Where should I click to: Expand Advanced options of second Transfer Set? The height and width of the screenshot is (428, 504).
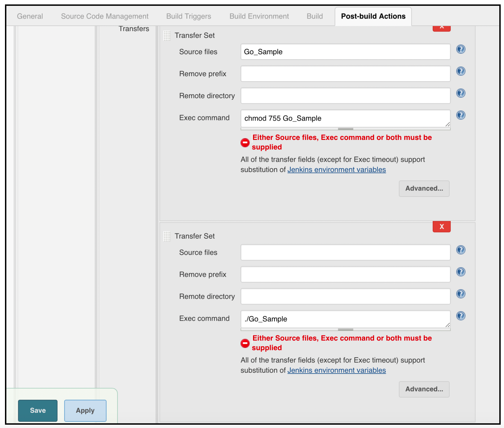[x=424, y=389]
